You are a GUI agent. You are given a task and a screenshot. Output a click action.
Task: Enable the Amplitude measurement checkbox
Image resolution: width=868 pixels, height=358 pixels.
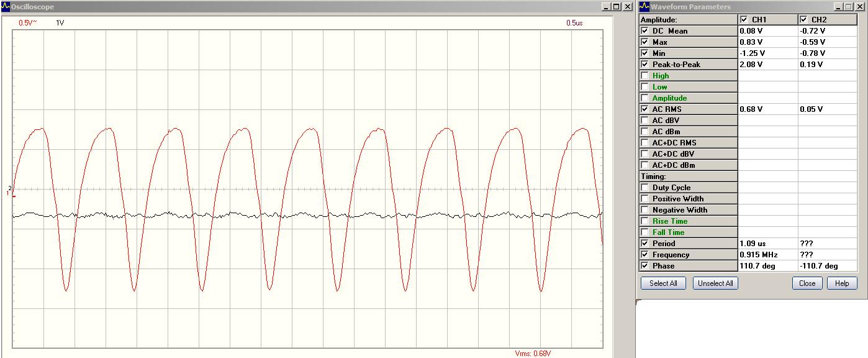tap(644, 98)
